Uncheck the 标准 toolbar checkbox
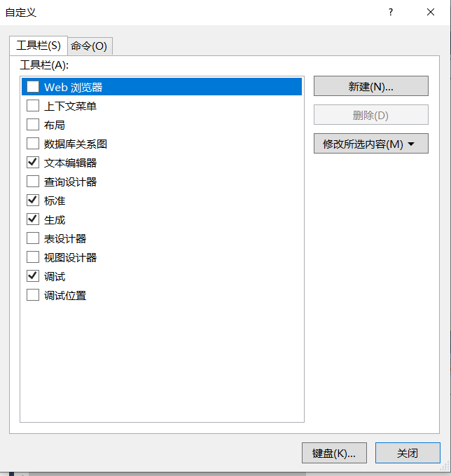The width and height of the screenshot is (451, 476). pyautogui.click(x=33, y=200)
